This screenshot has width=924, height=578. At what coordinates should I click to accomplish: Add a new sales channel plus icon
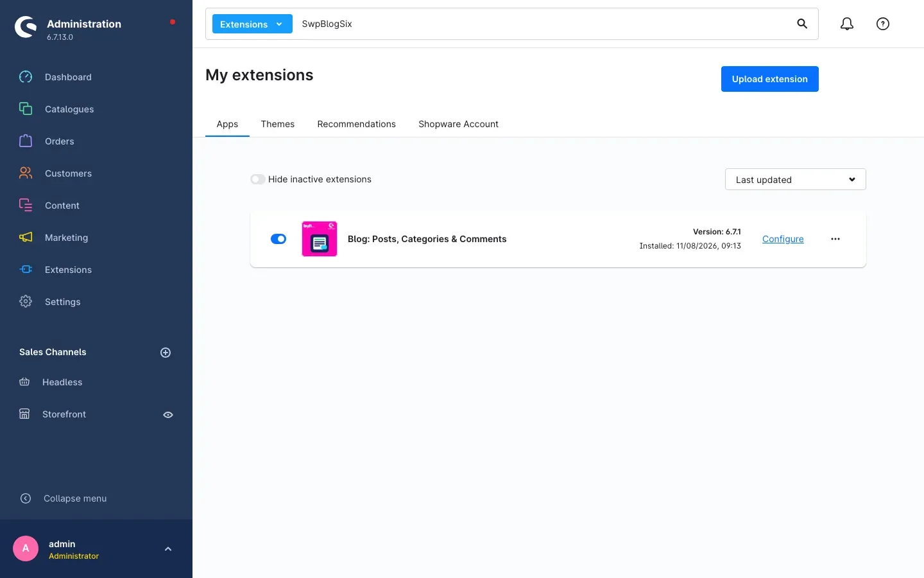click(x=166, y=353)
